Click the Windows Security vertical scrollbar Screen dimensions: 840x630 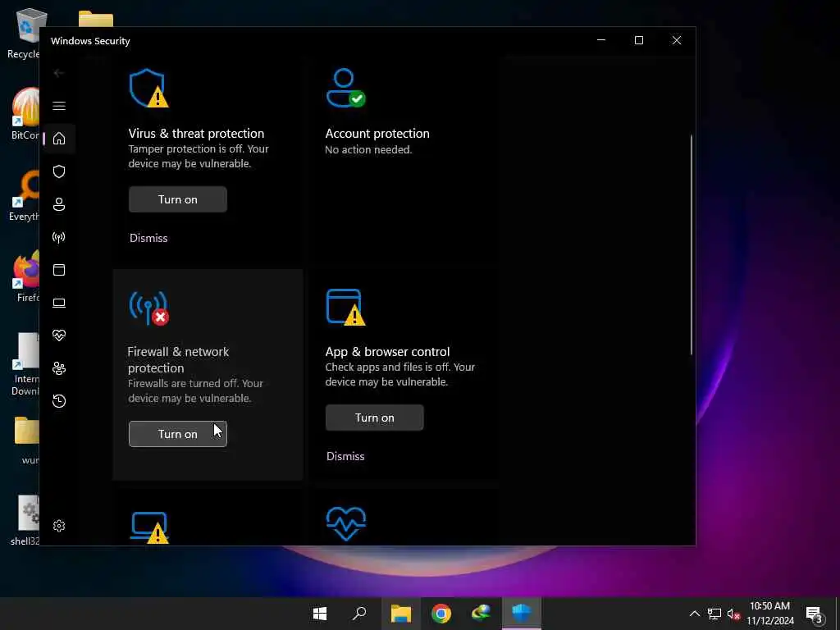pos(691,244)
